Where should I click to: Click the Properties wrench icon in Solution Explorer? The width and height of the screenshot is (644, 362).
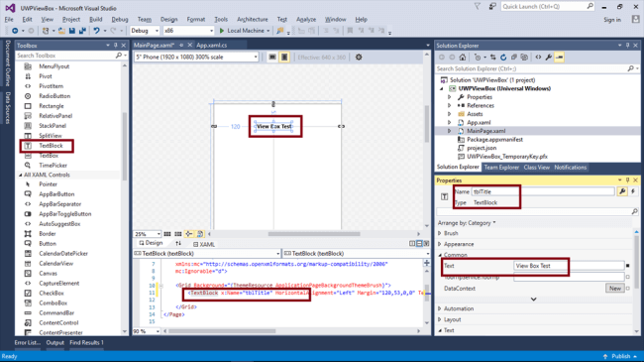pyautogui.click(x=548, y=58)
